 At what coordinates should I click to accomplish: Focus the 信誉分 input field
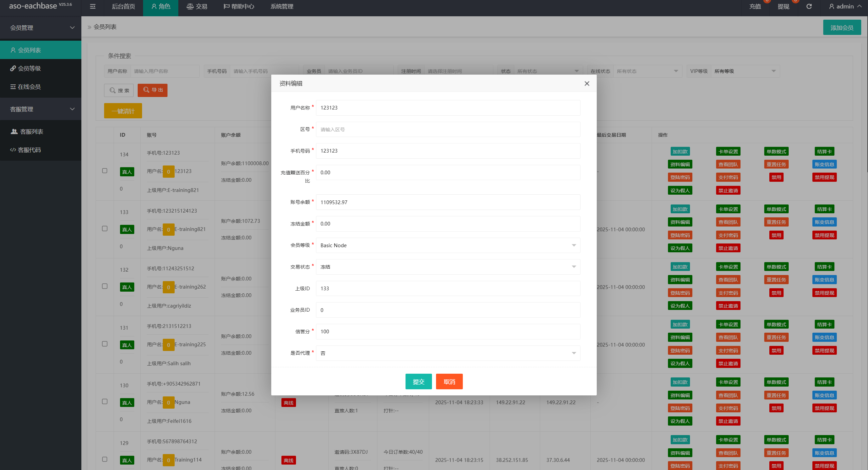click(448, 332)
